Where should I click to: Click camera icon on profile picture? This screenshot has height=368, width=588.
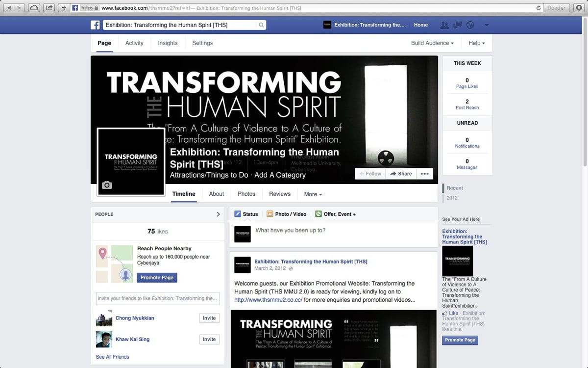pos(107,185)
